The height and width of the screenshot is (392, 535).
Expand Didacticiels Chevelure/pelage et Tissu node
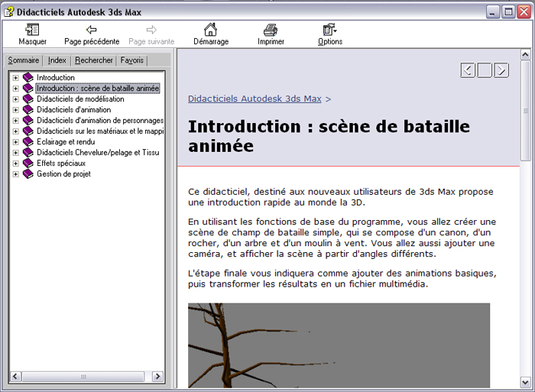pos(15,153)
